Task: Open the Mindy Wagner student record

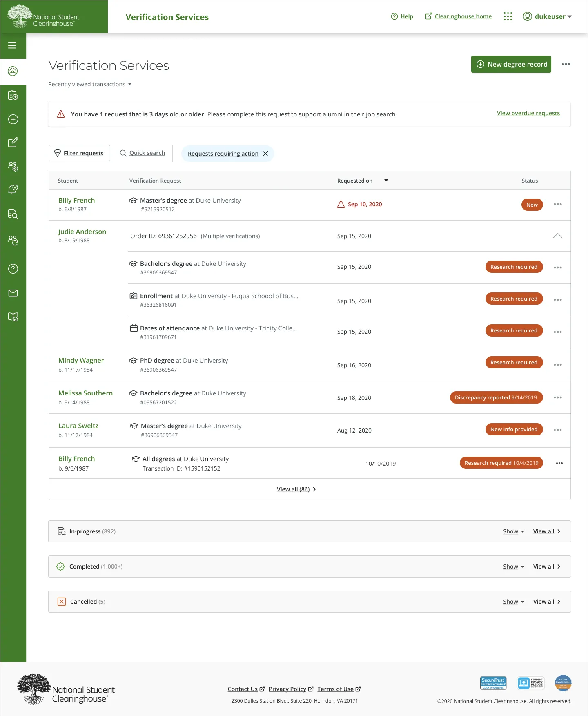Action: [x=81, y=360]
